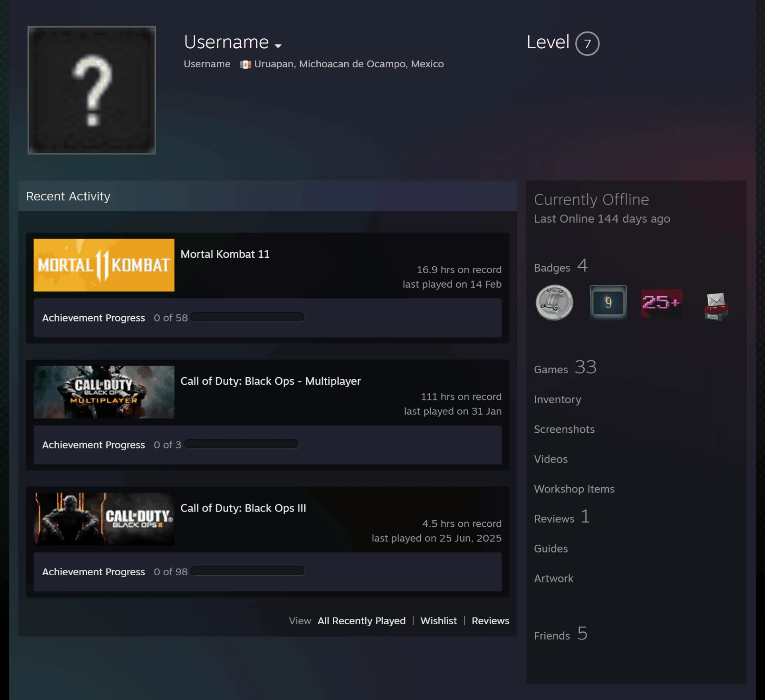
Task: Open the Wishlist link
Action: (438, 621)
